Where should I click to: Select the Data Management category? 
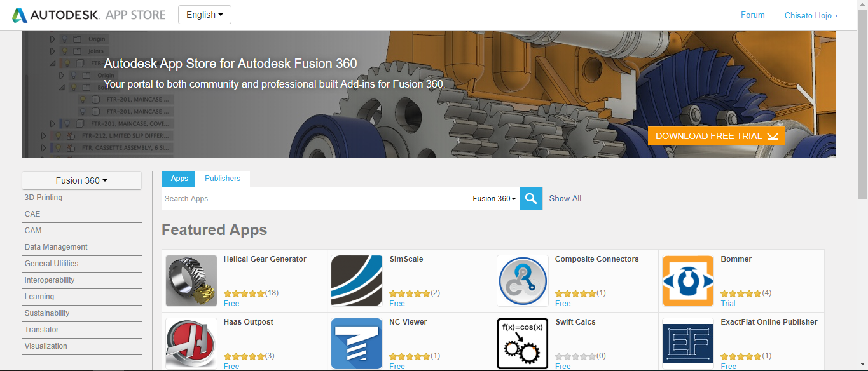pos(82,247)
